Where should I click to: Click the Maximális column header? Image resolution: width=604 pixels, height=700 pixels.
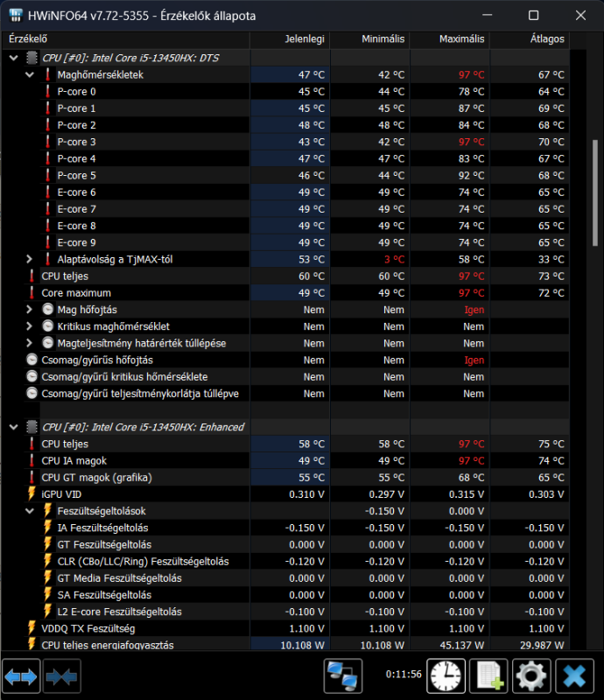[450, 39]
